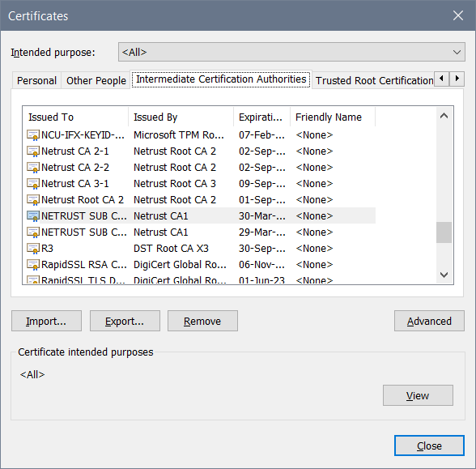Image resolution: width=476 pixels, height=469 pixels.
Task: Click certificate icon beside Netrust CA 2-1
Action: click(x=33, y=151)
